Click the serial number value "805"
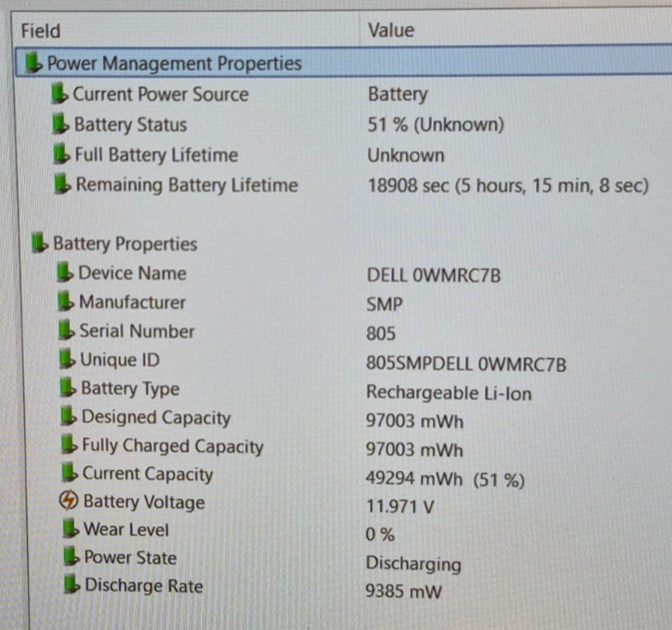672x630 pixels. coord(381,333)
